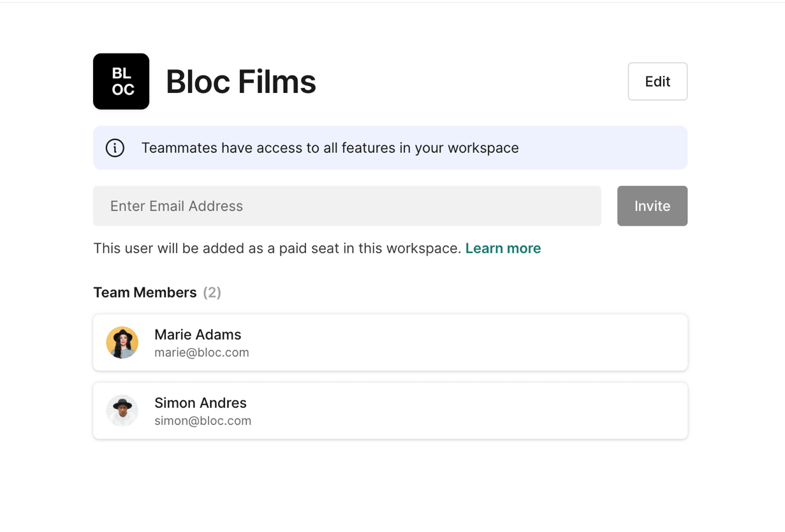
Task: Select the Bloc Films workspace title
Action: coord(240,82)
